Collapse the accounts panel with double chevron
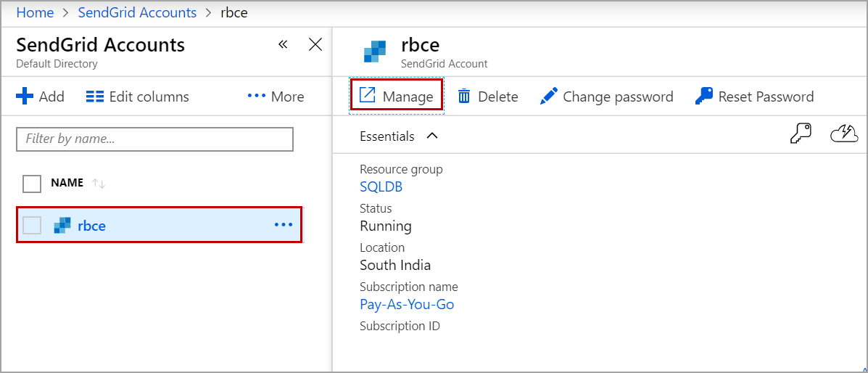 coord(283,45)
